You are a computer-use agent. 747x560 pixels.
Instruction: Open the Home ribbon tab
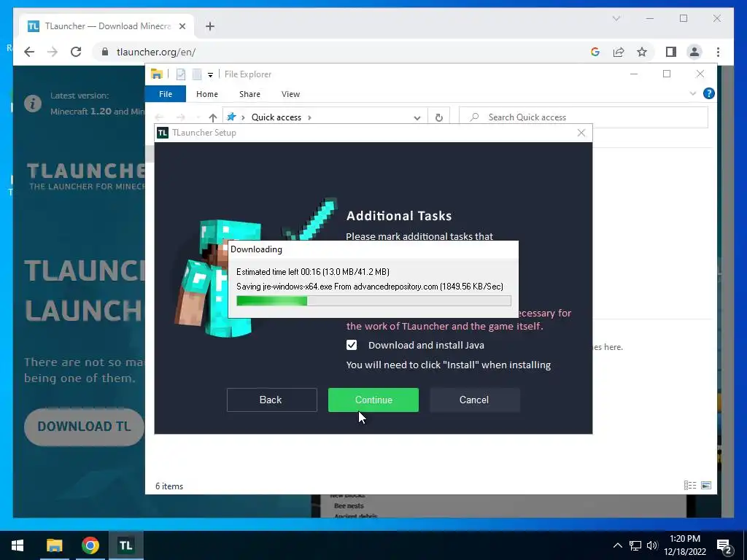click(x=206, y=94)
